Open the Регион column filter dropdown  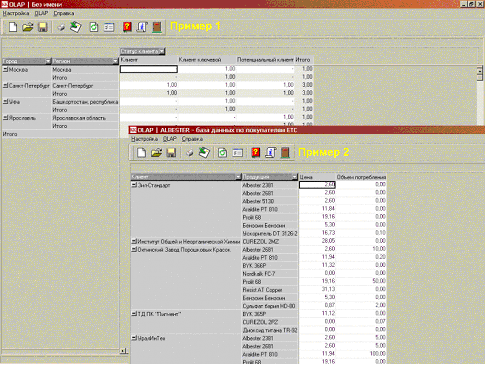[x=115, y=61]
